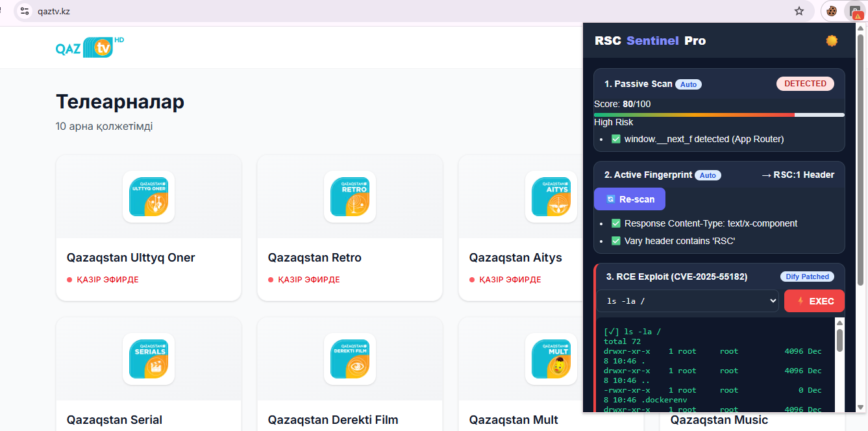Click the '1. Passive Scan' heading
This screenshot has width=868, height=431.
[638, 84]
